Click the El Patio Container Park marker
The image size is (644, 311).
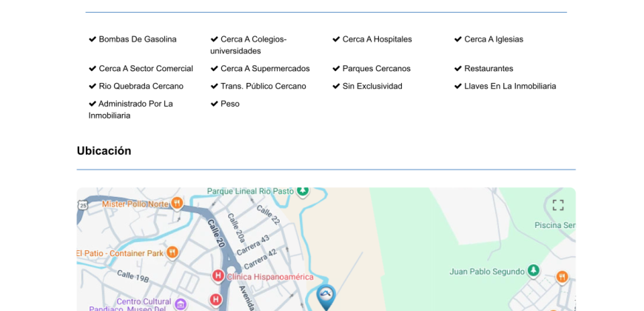(172, 253)
